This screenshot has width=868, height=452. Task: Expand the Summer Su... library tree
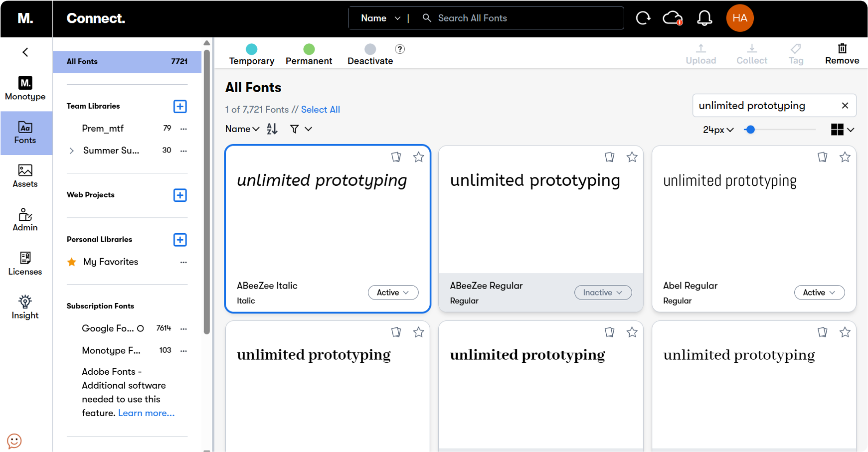pos(72,151)
